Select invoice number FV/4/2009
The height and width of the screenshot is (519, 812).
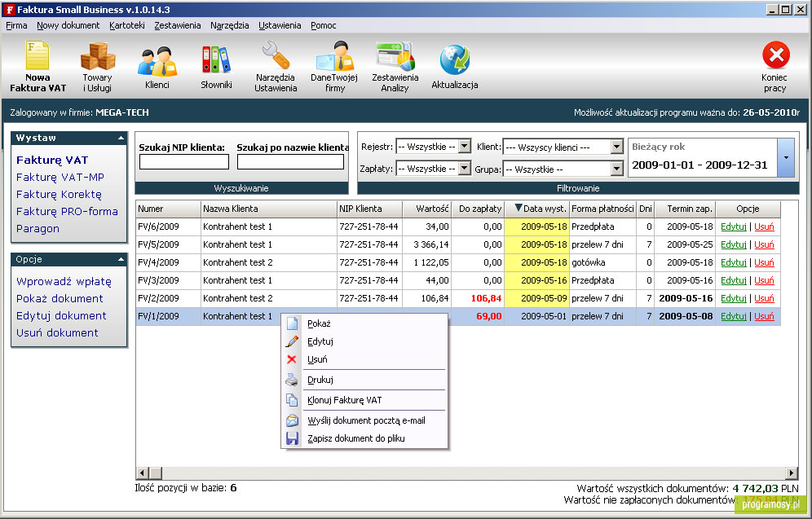pos(158,262)
